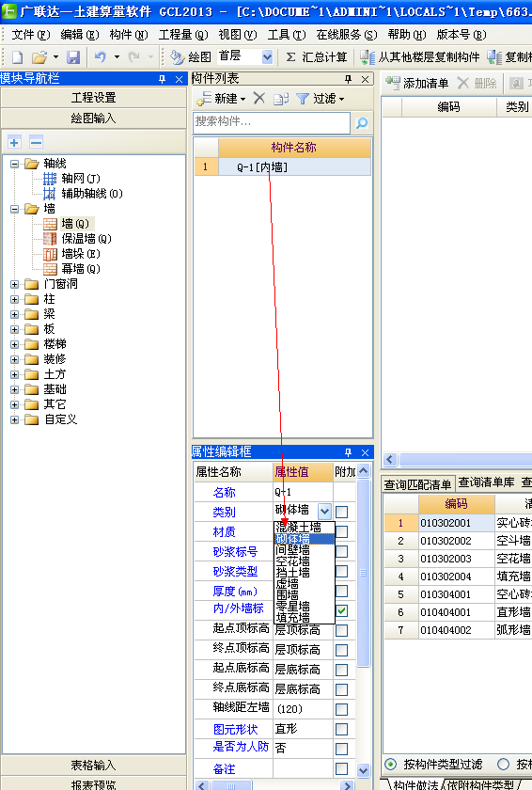
Task: Click the 表格输入 button
Action: 94,766
